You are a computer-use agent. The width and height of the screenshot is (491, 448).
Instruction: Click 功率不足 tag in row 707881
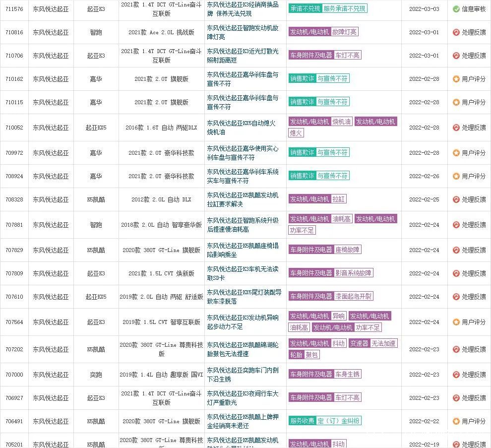coord(302,230)
